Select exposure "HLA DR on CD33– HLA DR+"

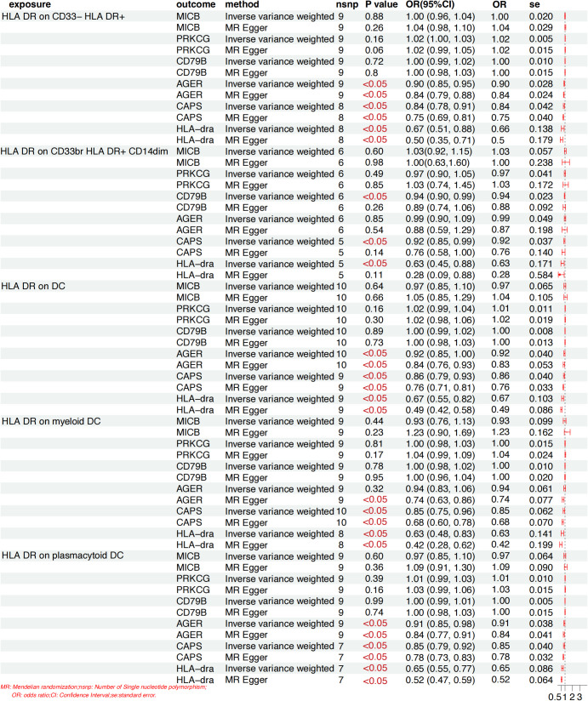click(x=64, y=16)
